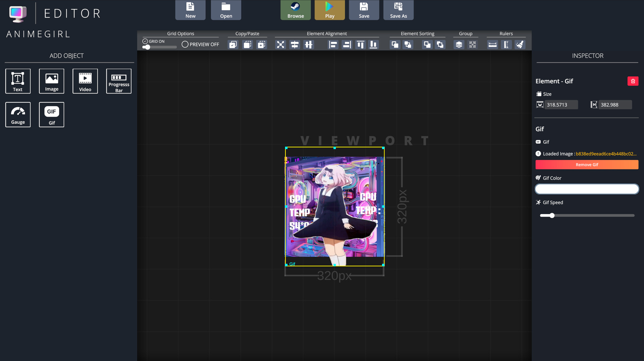Click the fourth Element Sorting icon
Viewport: 644px width, 361px height.
440,45
